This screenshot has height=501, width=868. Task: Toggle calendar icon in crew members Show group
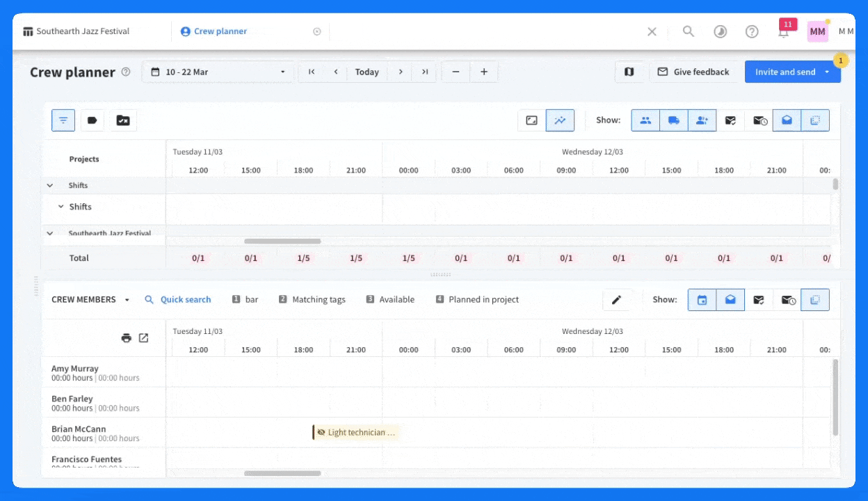click(702, 300)
